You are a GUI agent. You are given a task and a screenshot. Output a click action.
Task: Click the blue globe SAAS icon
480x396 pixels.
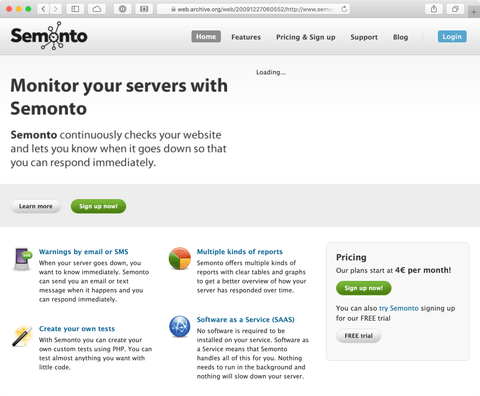point(180,326)
